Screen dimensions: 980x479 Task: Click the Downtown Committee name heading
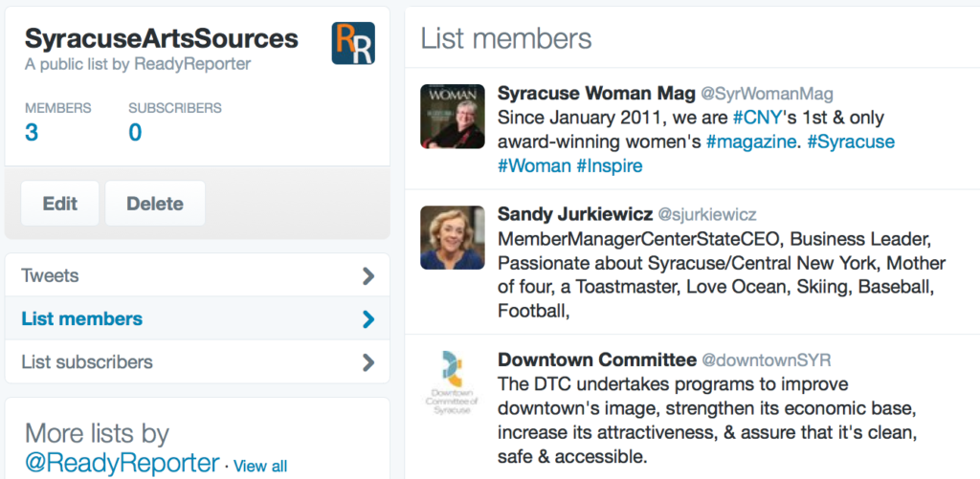point(597,360)
